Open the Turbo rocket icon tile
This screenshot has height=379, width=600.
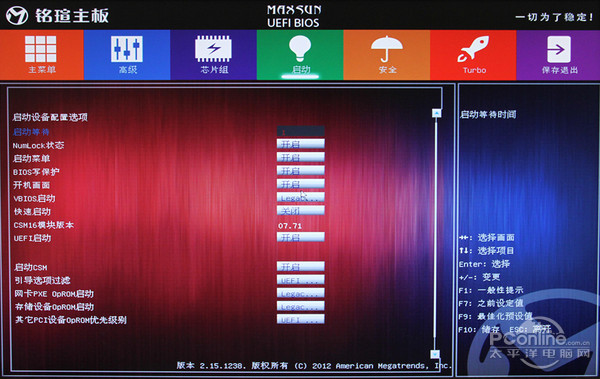(x=473, y=54)
